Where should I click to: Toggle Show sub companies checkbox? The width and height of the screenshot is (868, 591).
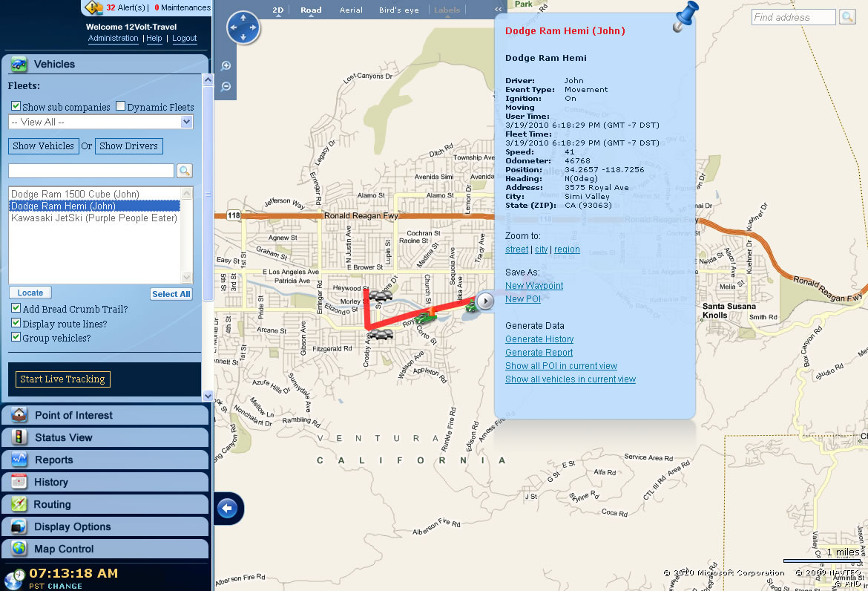16,105
